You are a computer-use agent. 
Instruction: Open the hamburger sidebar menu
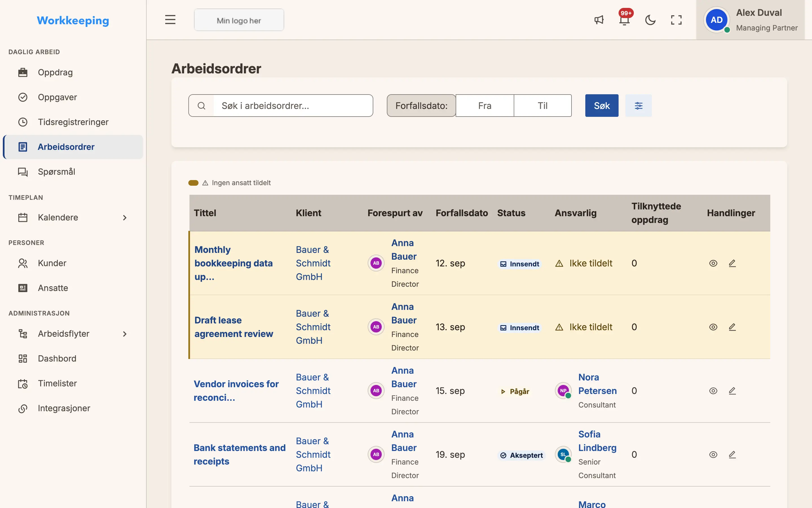tap(170, 20)
